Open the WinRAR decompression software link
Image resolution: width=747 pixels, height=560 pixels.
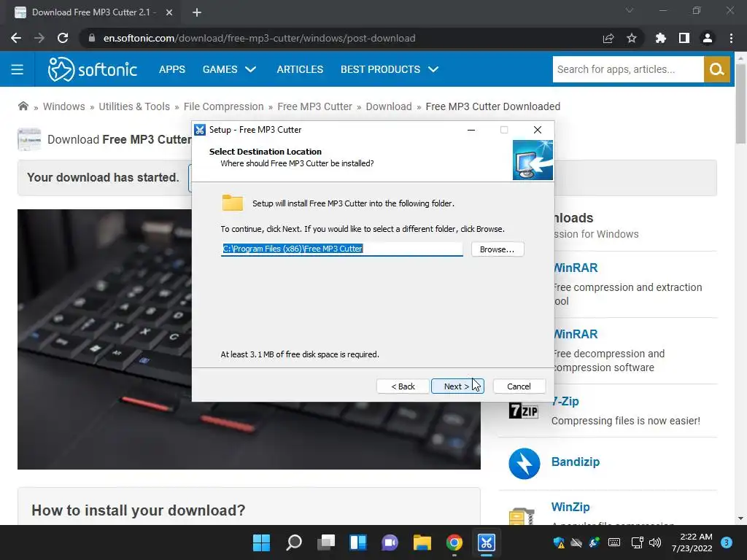[576, 334]
